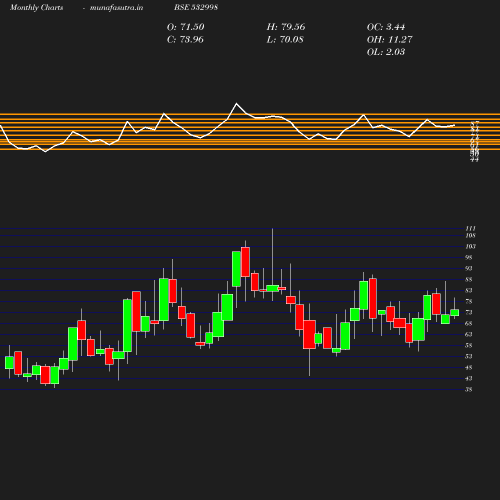Click the highest peak of the white indicator line
Viewport: 500px width, 500px height.
coord(237,104)
